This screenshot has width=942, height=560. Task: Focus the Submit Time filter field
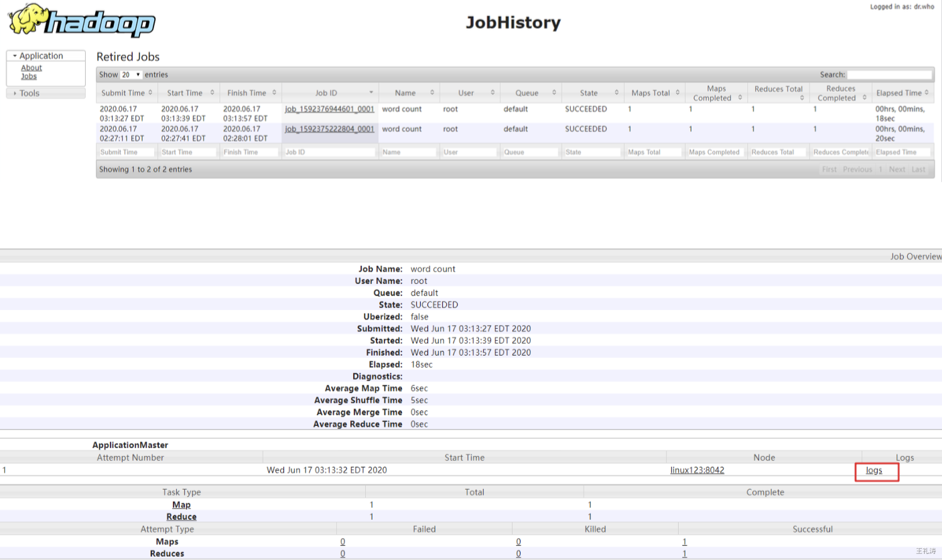[x=127, y=152]
